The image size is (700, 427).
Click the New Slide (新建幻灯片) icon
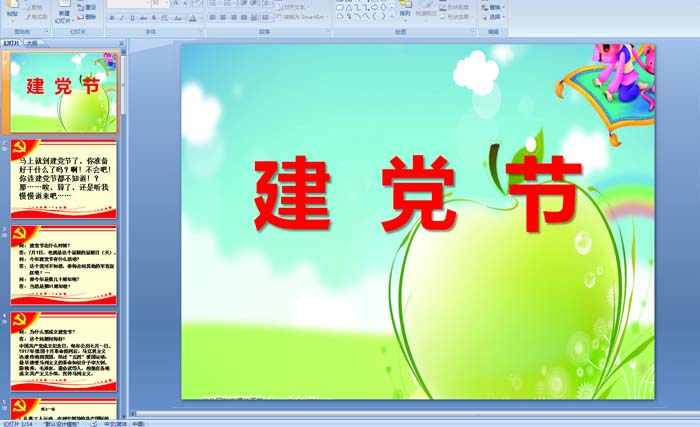(x=65, y=4)
